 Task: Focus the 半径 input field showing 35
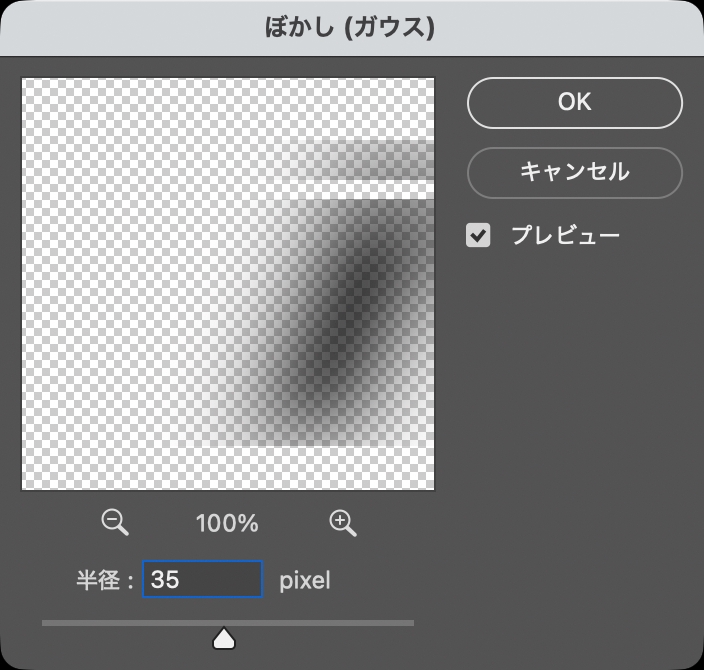coord(202,579)
